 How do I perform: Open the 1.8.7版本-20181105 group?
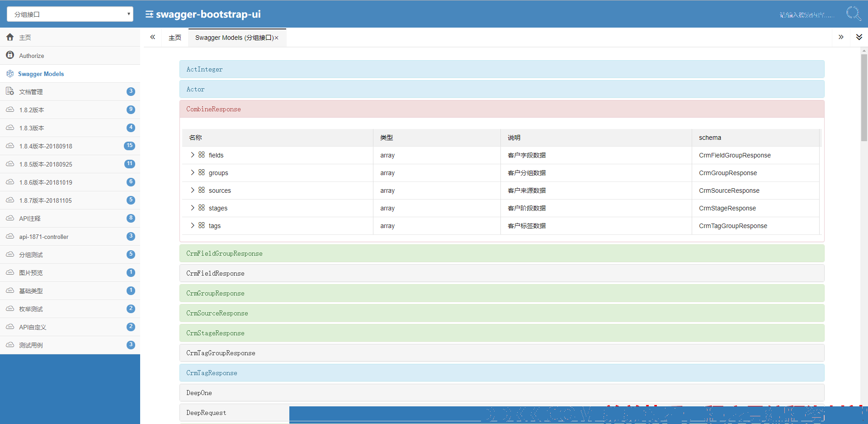70,200
